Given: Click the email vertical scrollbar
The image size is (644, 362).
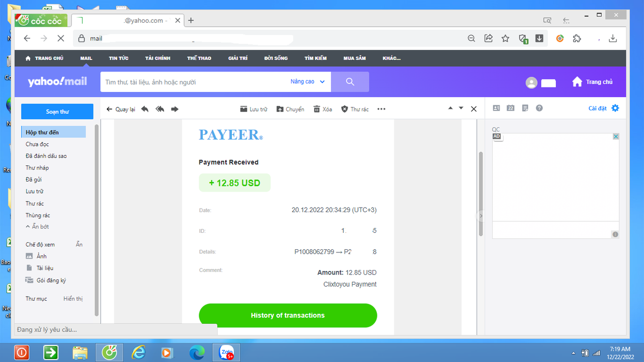Looking at the screenshot, I should [x=480, y=194].
